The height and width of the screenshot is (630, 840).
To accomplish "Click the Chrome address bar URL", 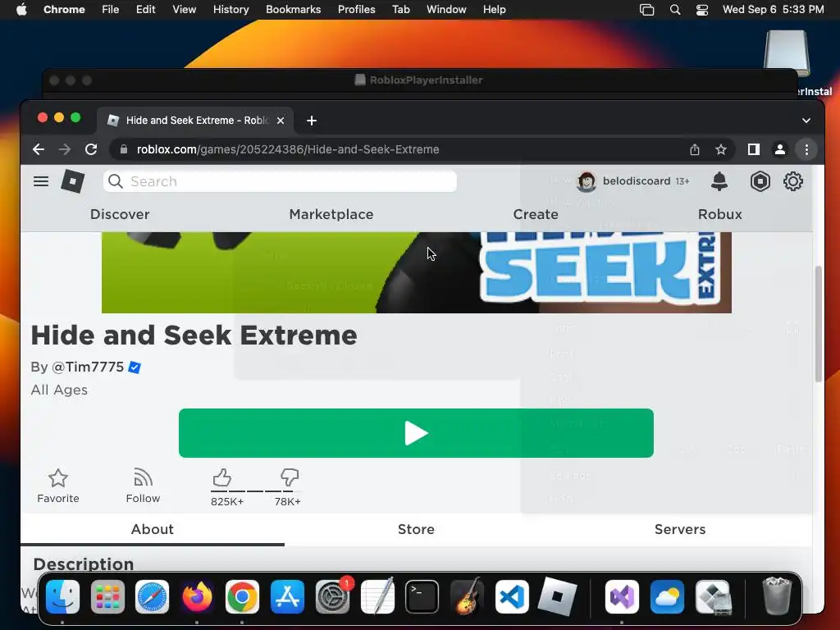I will (288, 149).
